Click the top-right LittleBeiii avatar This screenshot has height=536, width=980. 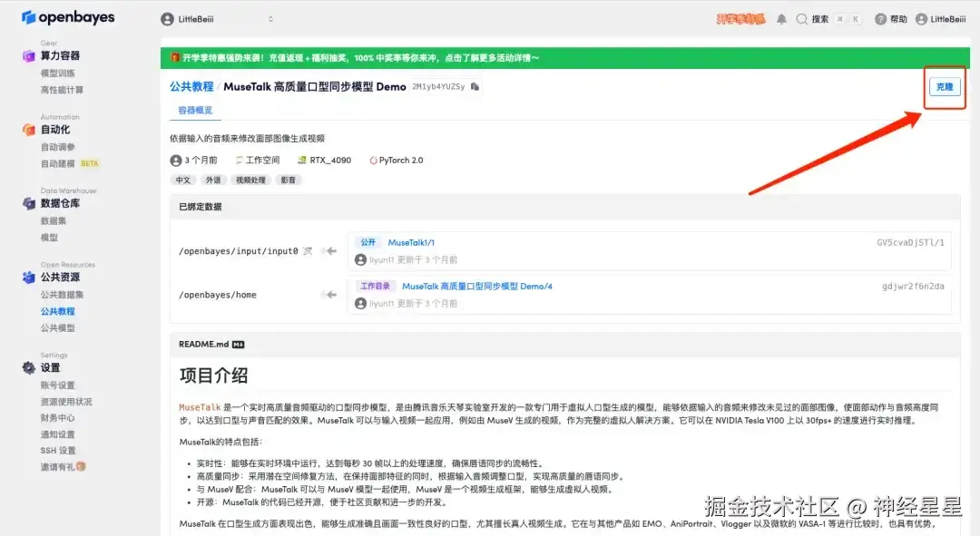coord(921,19)
